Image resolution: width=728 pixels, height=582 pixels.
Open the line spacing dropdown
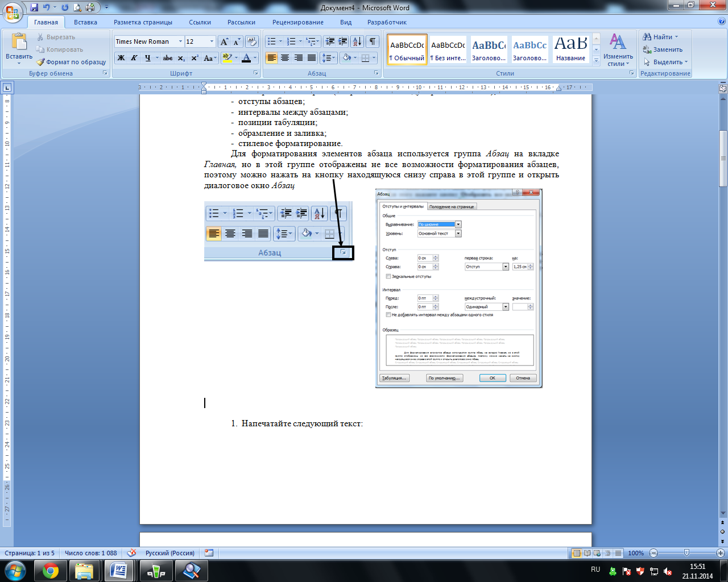329,58
